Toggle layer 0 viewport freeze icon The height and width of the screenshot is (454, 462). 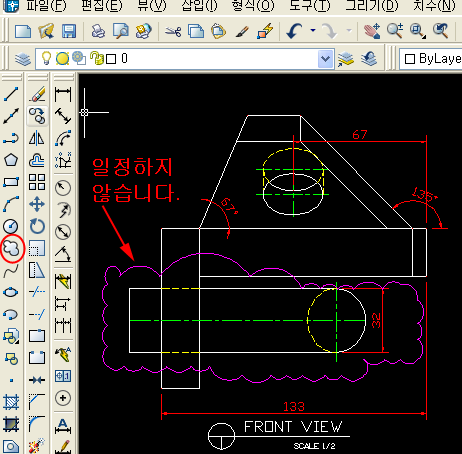(x=79, y=58)
